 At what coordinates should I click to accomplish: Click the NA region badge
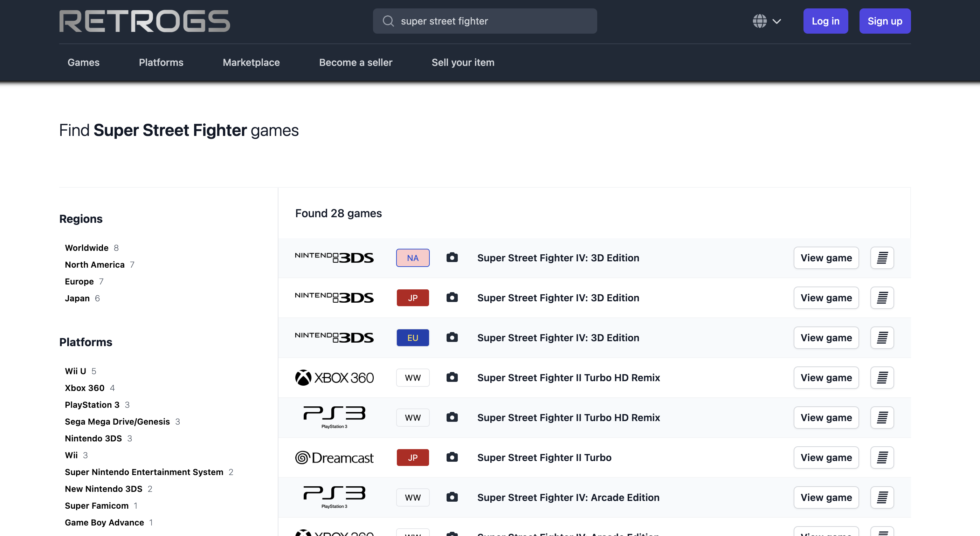coord(413,257)
